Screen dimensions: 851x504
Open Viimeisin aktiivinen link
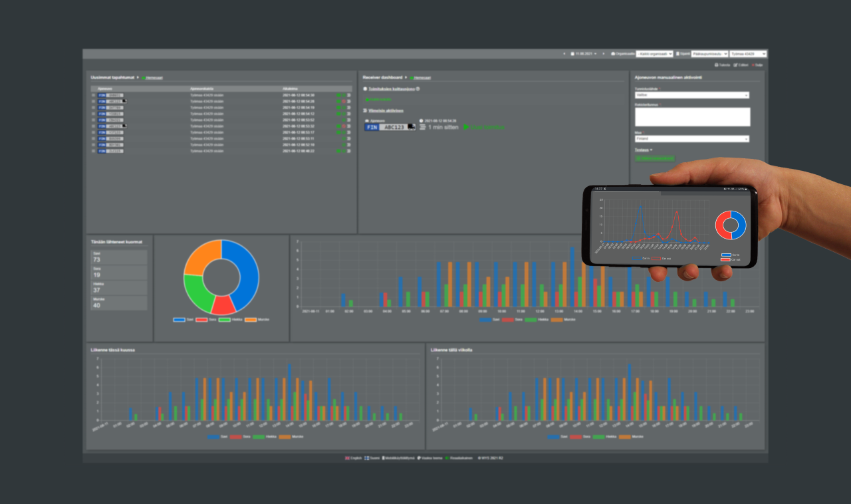[x=386, y=110]
